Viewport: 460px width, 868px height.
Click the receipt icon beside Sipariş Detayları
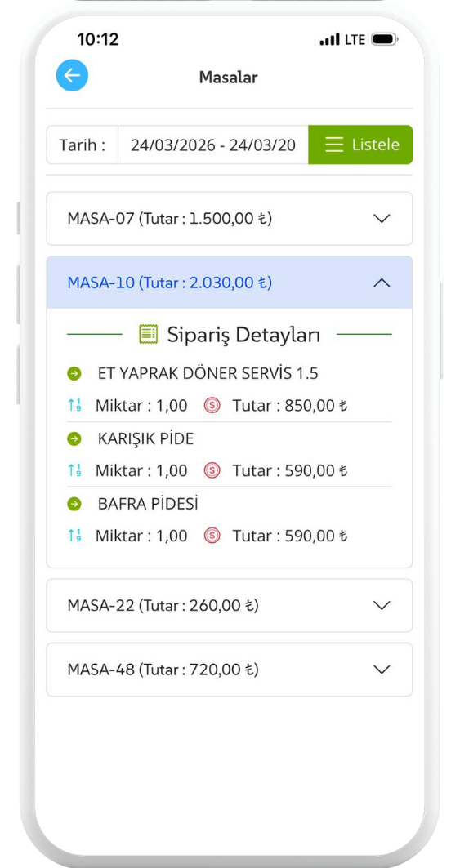click(149, 334)
